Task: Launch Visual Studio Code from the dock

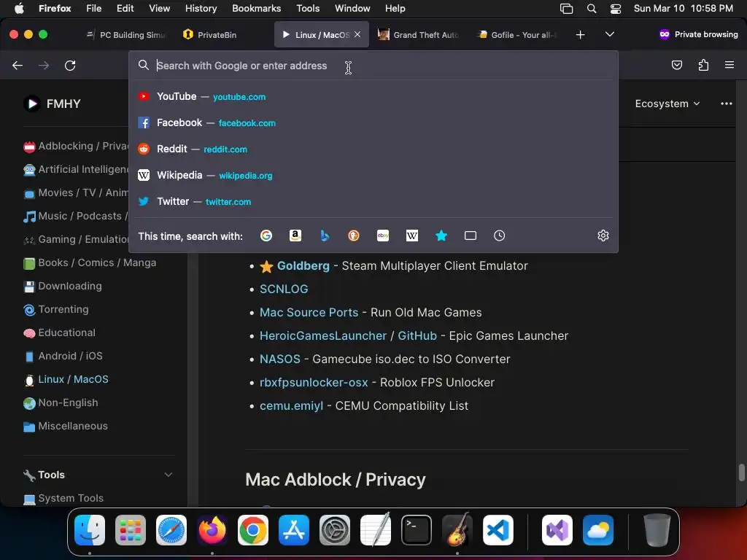Action: click(498, 530)
